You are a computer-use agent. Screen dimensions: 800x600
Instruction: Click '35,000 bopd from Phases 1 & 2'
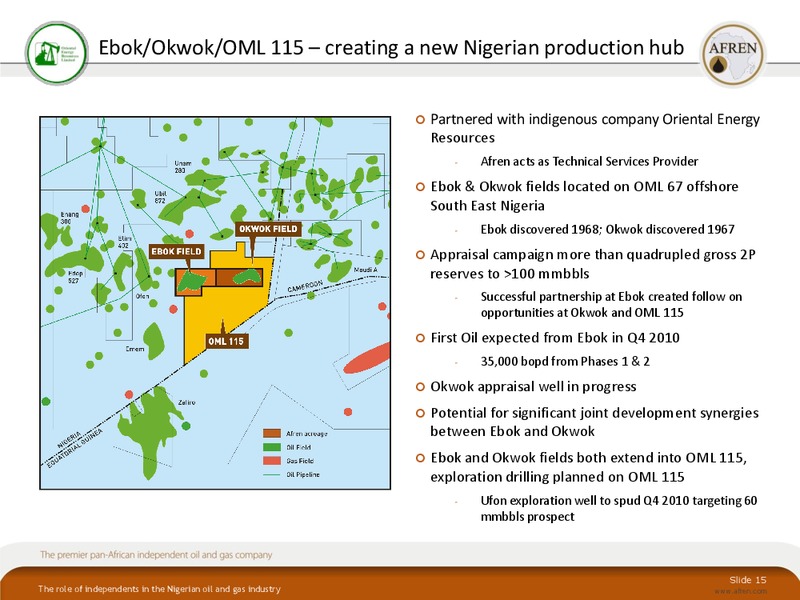tap(565, 361)
